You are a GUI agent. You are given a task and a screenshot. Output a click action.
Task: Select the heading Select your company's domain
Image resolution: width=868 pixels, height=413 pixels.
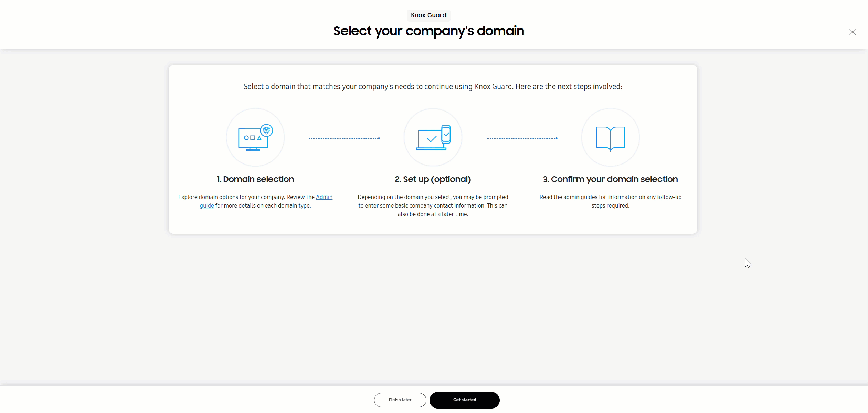[x=428, y=31]
